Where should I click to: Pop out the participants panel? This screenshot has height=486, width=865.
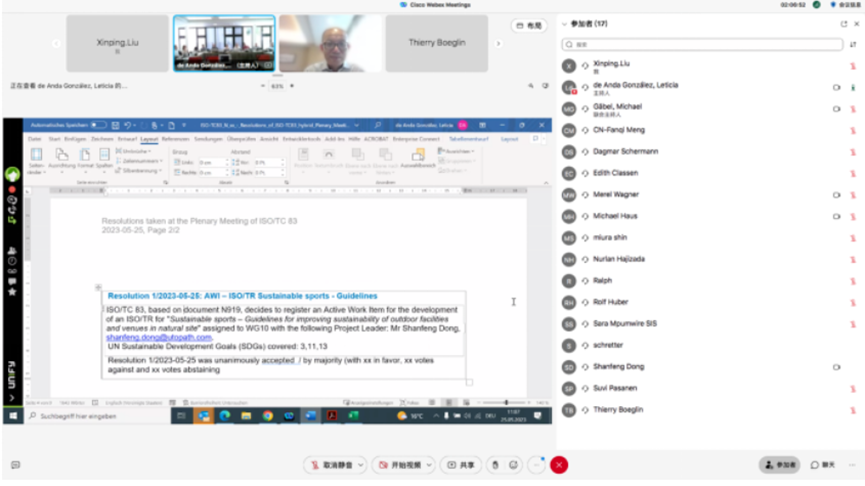pos(843,24)
